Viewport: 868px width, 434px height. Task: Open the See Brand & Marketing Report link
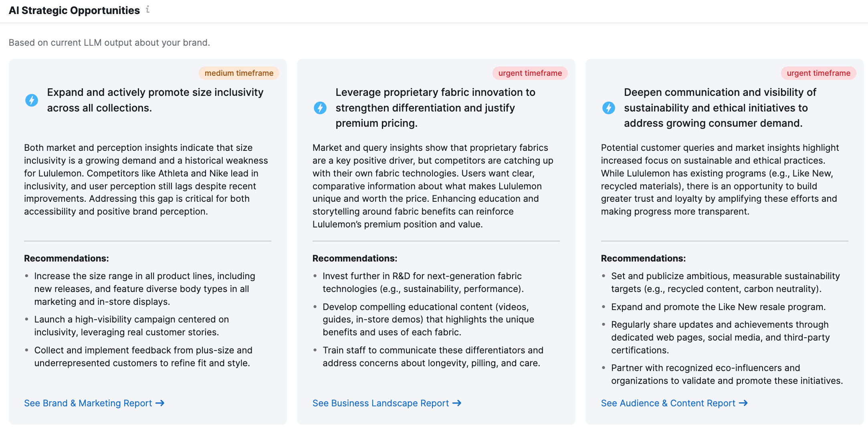pos(88,403)
